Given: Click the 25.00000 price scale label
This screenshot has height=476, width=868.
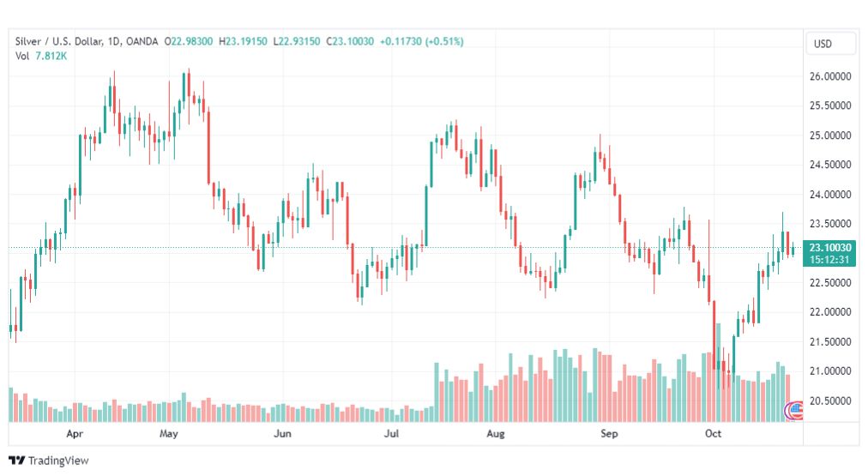Looking at the screenshot, I should tap(830, 136).
